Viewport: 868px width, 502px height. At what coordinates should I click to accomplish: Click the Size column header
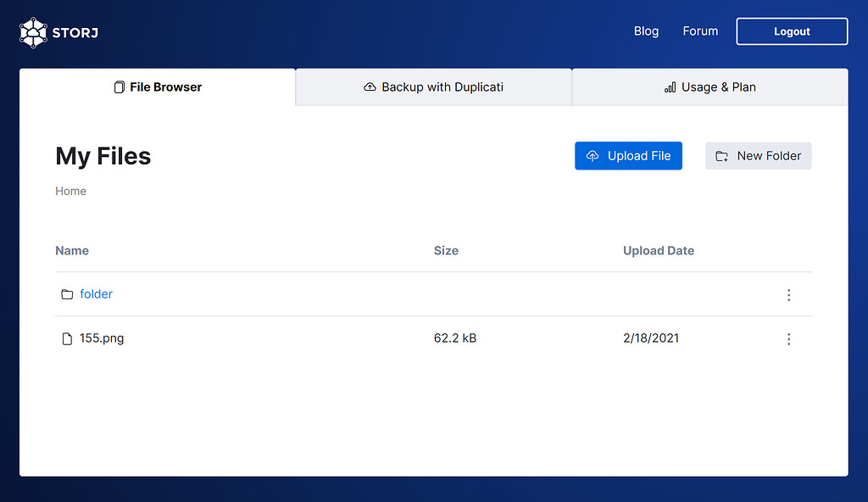click(x=446, y=250)
